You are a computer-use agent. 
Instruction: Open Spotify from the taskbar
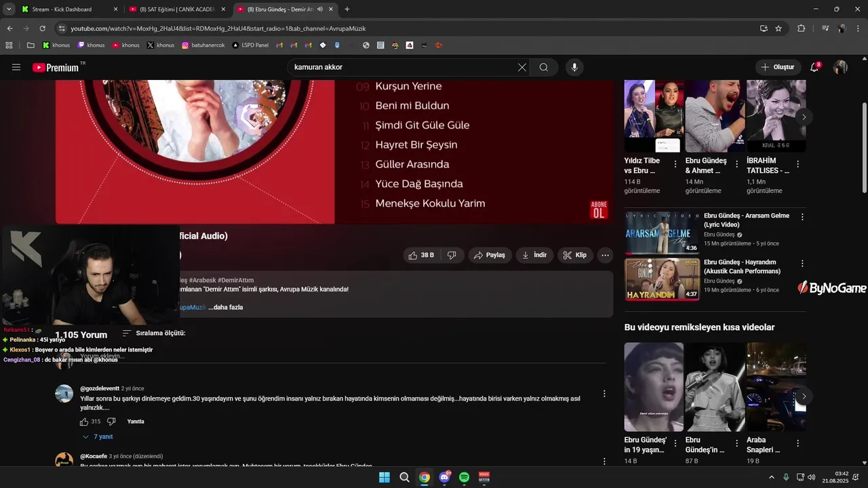tap(464, 477)
